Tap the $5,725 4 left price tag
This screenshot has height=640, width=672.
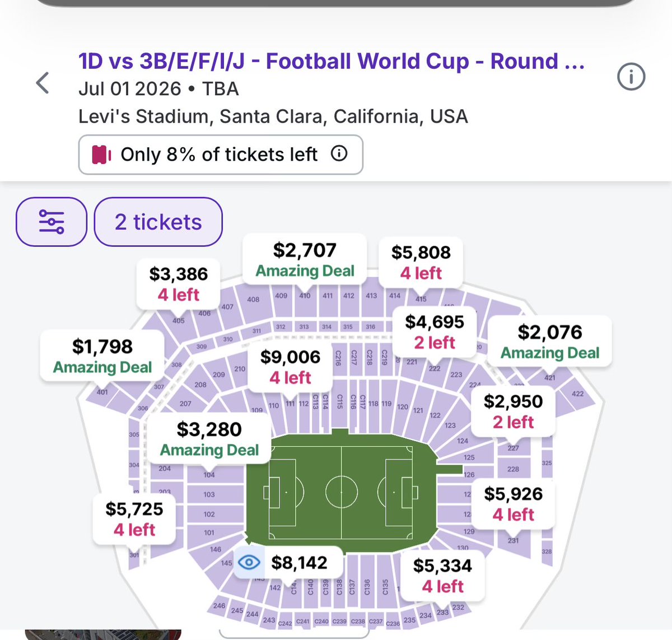[134, 518]
